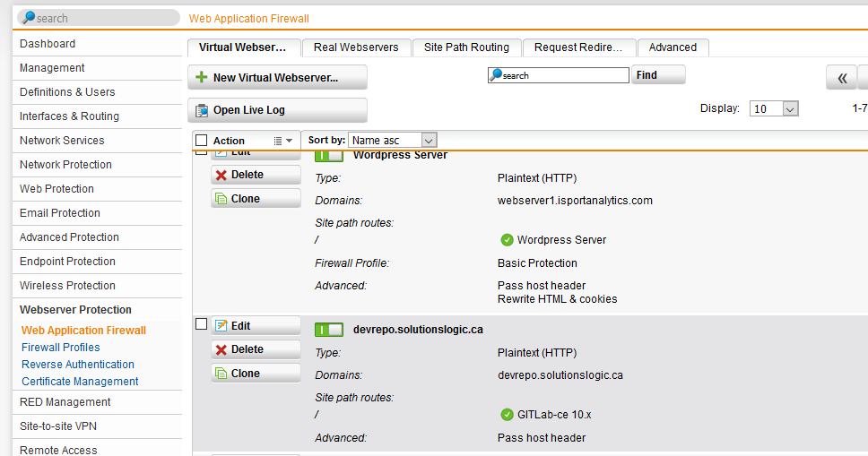The width and height of the screenshot is (868, 456).
Task: Check the select-all checkbox beside Action
Action: click(202, 141)
